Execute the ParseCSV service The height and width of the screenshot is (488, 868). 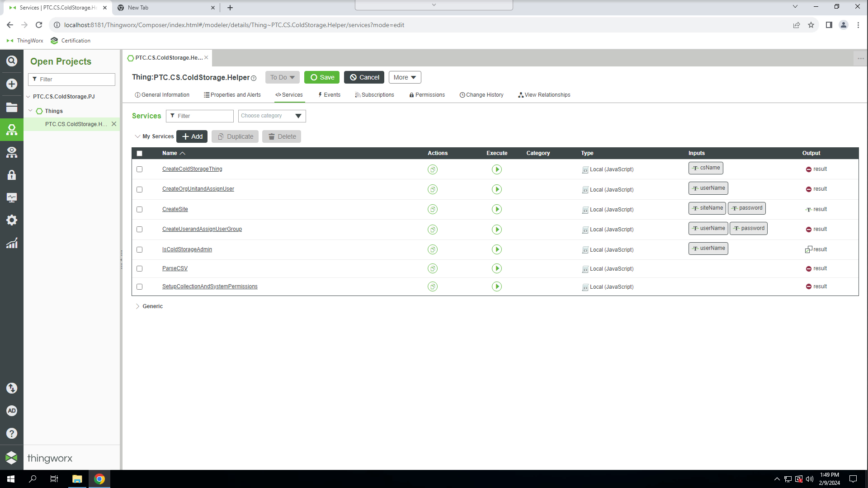pos(497,268)
